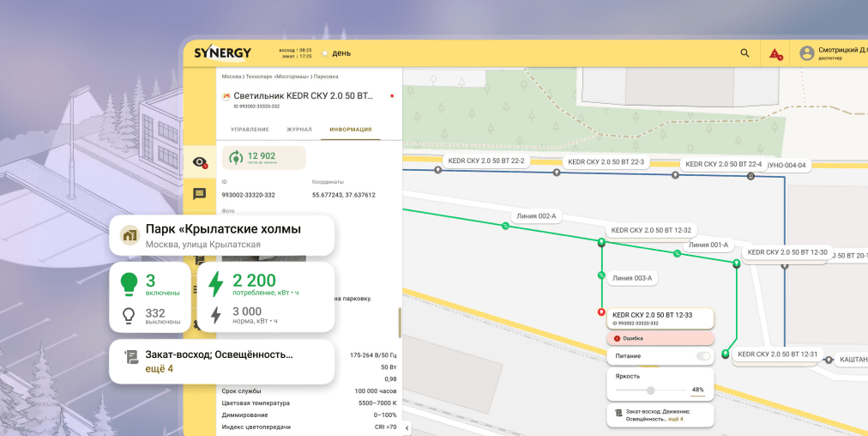Screen dimensions: 868x436
Task: Open the Линия 002-А label
Action: click(x=536, y=216)
